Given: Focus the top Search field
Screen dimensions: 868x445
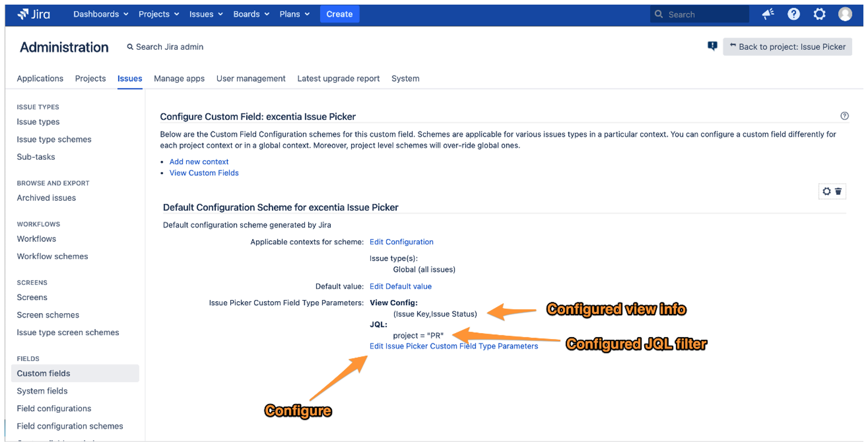Looking at the screenshot, I should (700, 14).
